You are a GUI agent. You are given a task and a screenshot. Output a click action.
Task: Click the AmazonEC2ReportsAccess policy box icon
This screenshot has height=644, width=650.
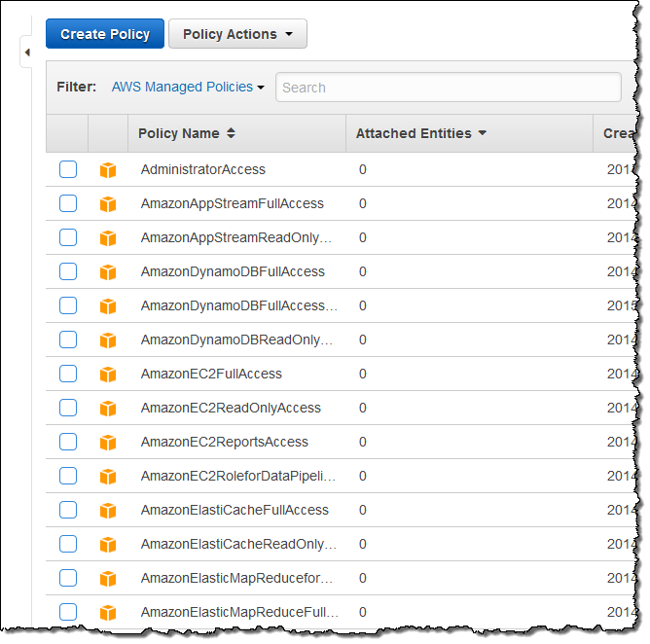[108, 443]
